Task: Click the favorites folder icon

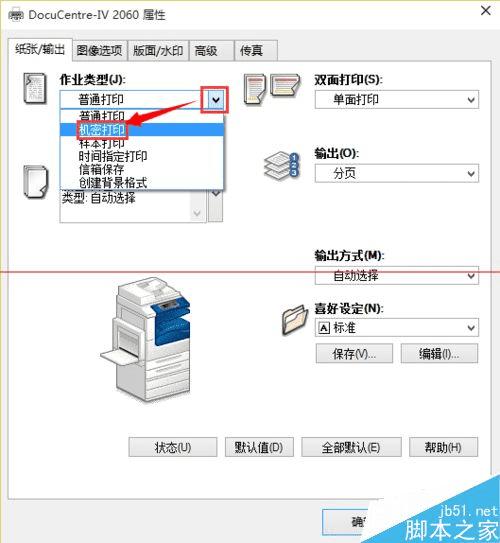Action: (x=295, y=320)
